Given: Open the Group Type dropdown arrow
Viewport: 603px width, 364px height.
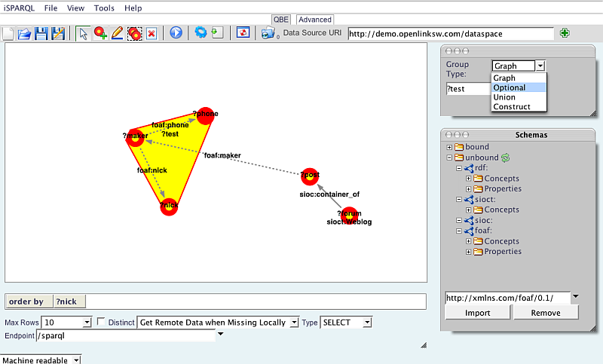Looking at the screenshot, I should [540, 66].
